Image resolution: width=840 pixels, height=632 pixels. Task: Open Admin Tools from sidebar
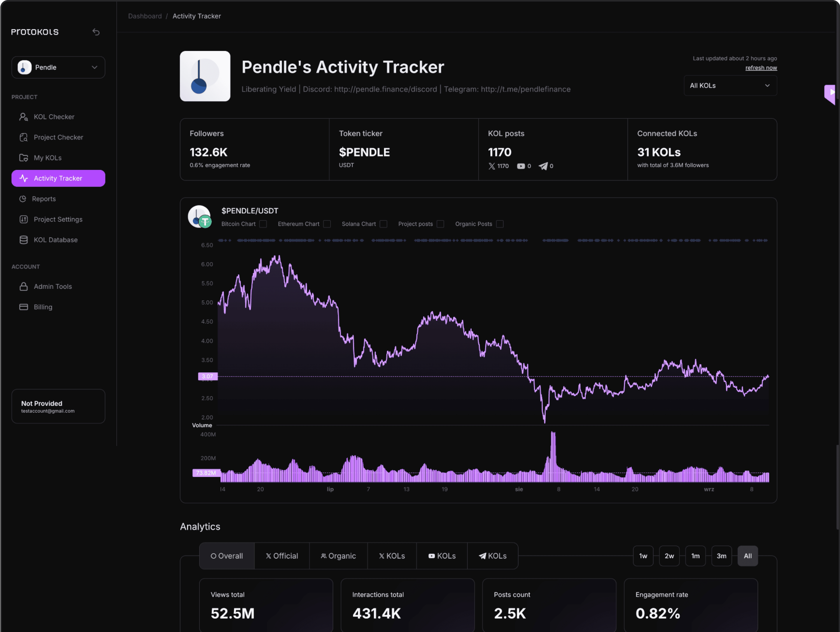58,287
